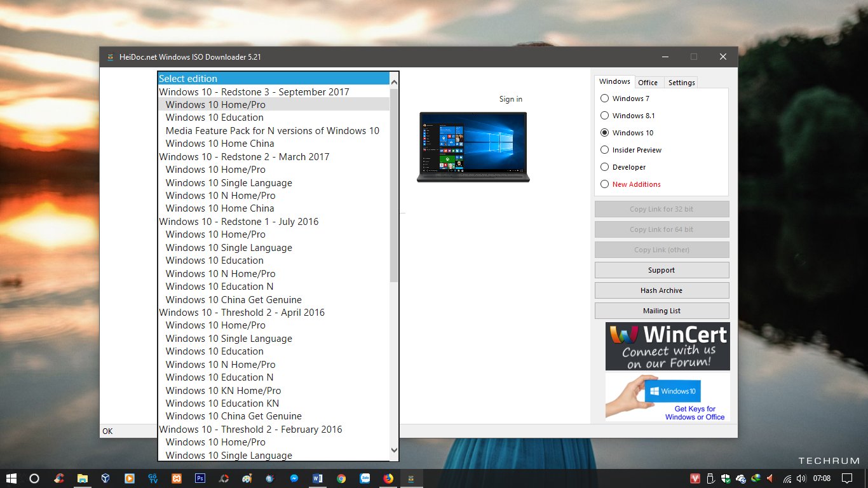Click the Sign in link

(511, 99)
